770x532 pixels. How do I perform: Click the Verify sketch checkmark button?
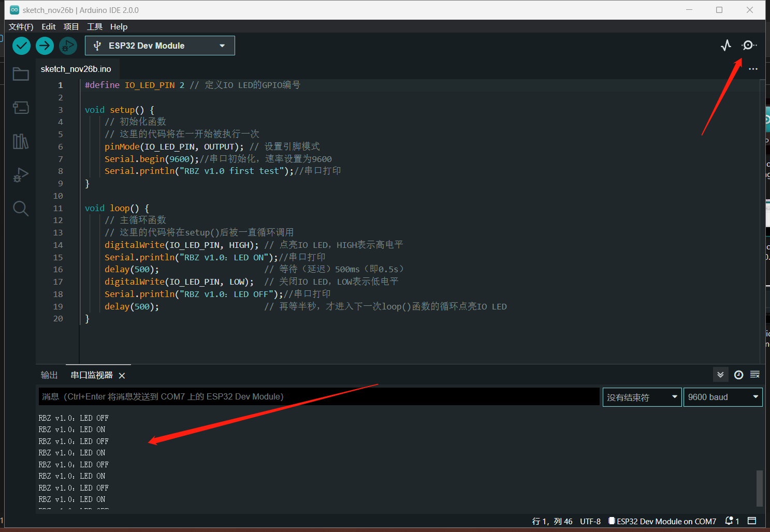pos(21,46)
